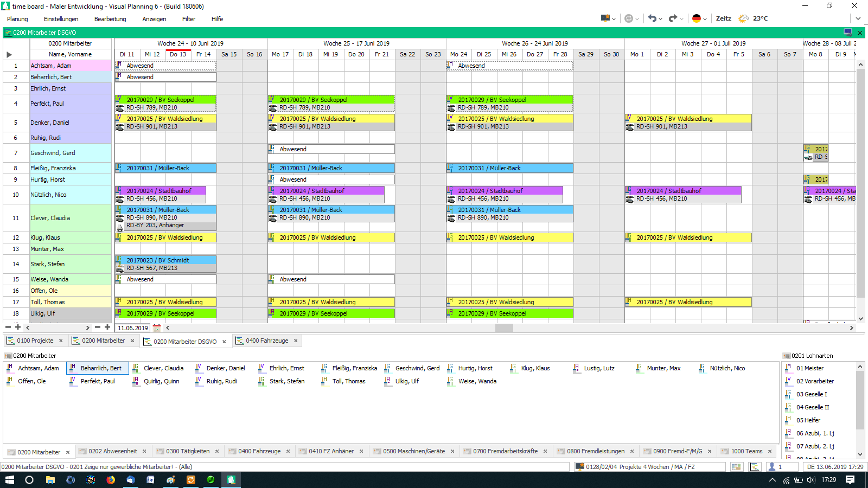868x488 pixels.
Task: Click the German flag language icon
Action: click(x=697, y=18)
